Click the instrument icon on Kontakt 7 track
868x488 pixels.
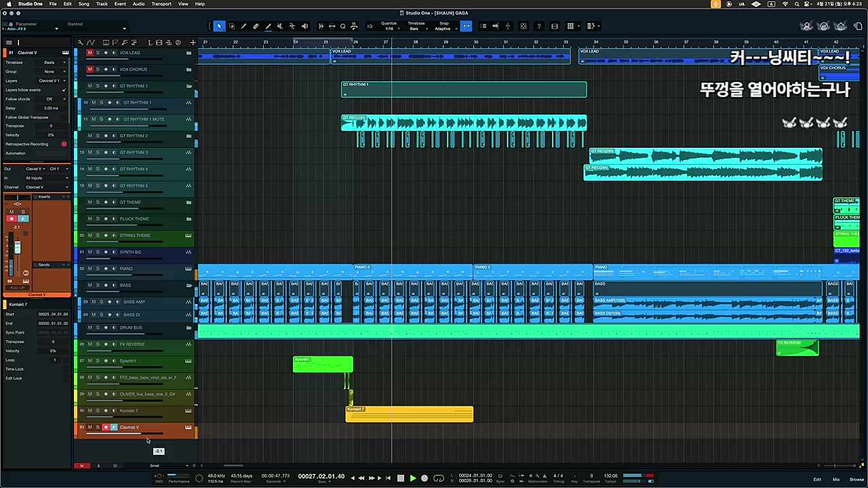pyautogui.click(x=189, y=411)
